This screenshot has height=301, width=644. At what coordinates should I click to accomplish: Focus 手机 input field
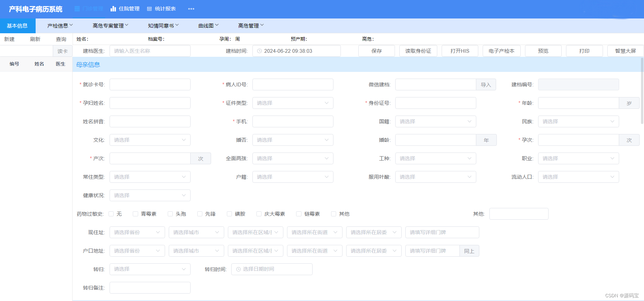click(x=293, y=122)
